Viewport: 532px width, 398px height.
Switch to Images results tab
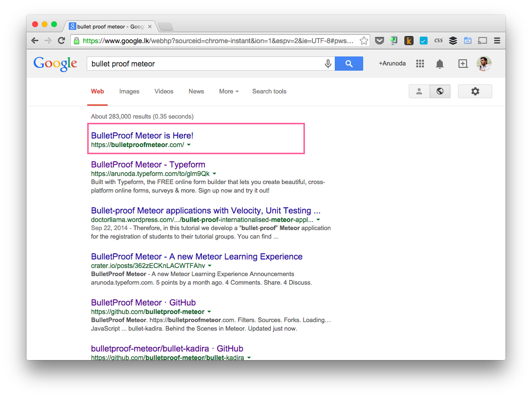point(129,91)
